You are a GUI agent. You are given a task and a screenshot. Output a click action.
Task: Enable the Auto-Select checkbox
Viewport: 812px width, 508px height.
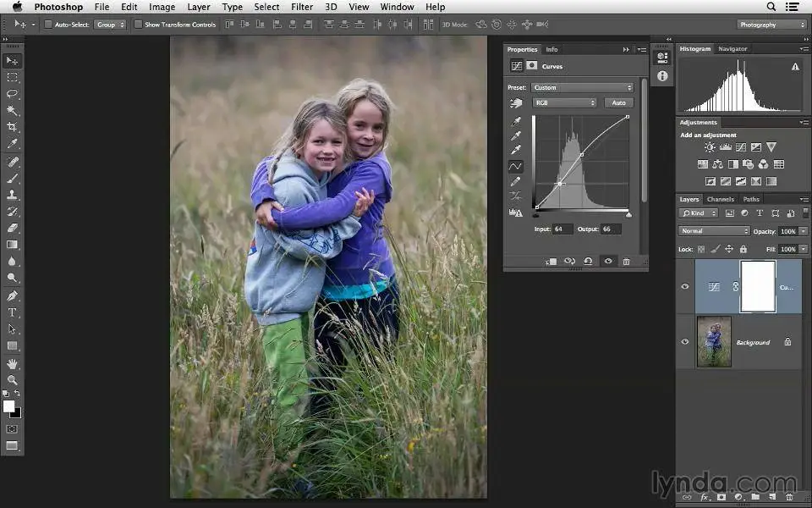pos(48,25)
